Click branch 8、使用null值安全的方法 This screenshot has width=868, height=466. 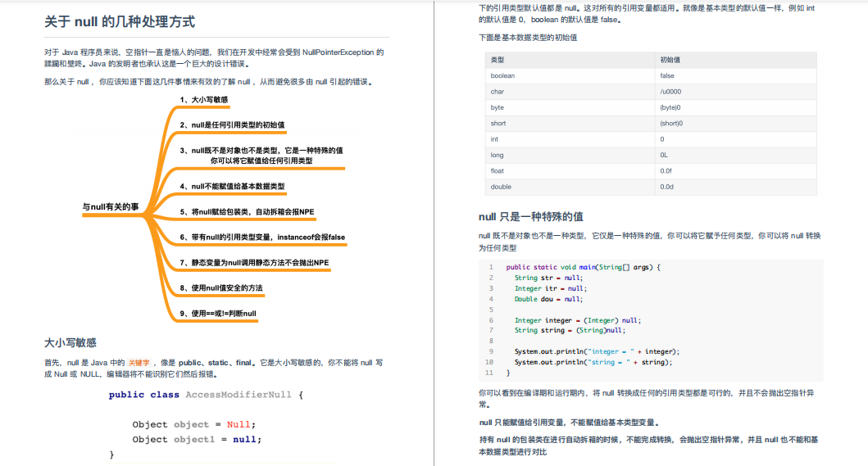click(220, 287)
